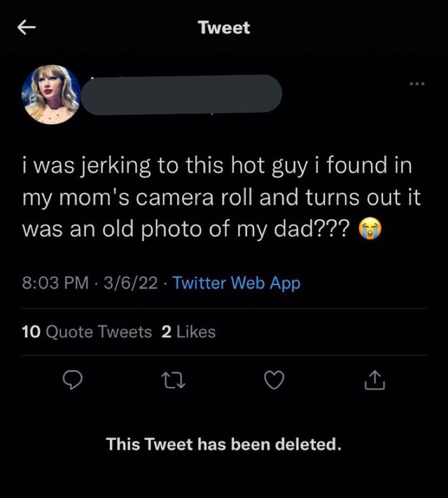448x498 pixels.
Task: Open the author's profile picture
Action: click(51, 94)
